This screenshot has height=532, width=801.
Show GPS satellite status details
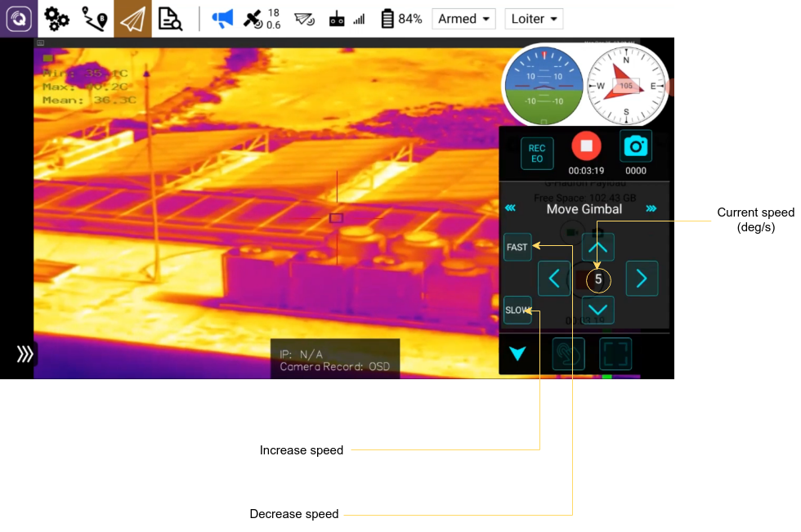coord(262,19)
